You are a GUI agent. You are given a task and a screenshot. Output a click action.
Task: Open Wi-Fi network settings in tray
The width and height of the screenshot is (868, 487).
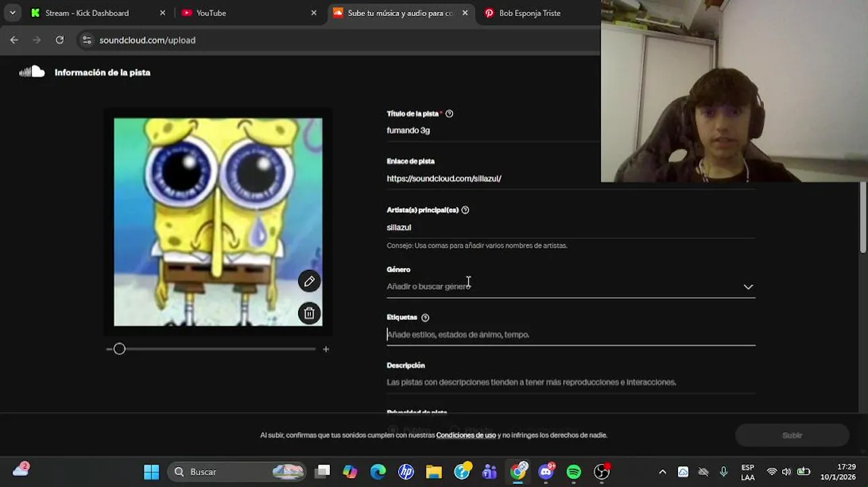[771, 471]
